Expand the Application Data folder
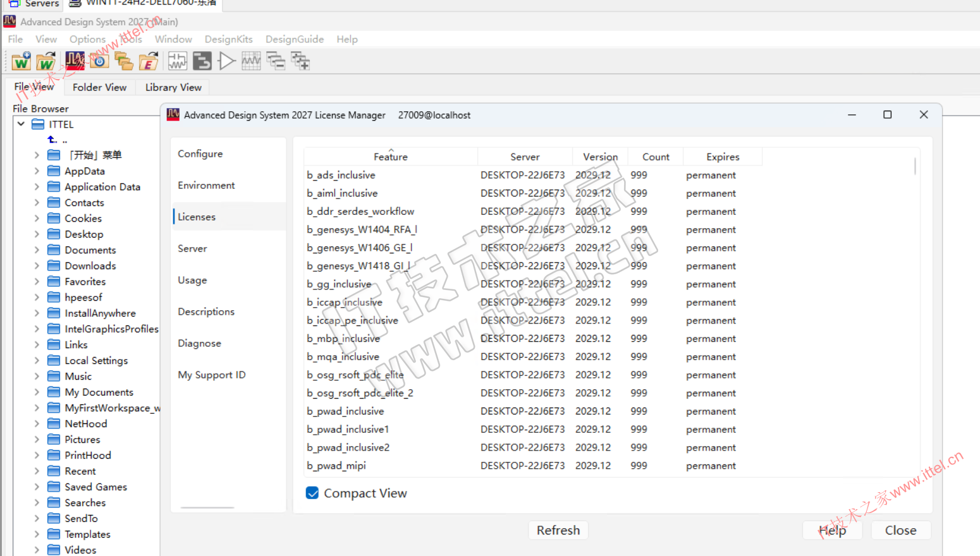The image size is (980, 556). click(x=37, y=186)
